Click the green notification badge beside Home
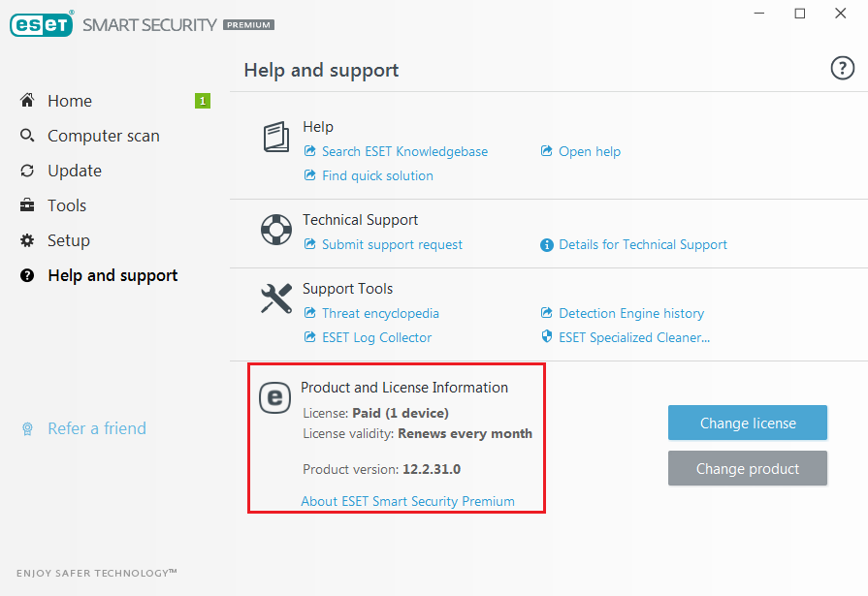868x596 pixels. point(203,101)
